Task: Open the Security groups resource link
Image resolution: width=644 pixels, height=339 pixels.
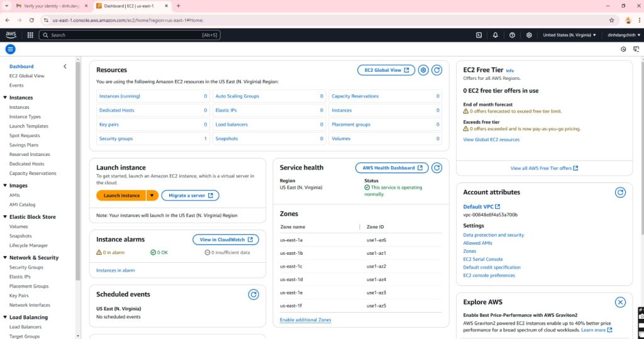Action: (116, 139)
